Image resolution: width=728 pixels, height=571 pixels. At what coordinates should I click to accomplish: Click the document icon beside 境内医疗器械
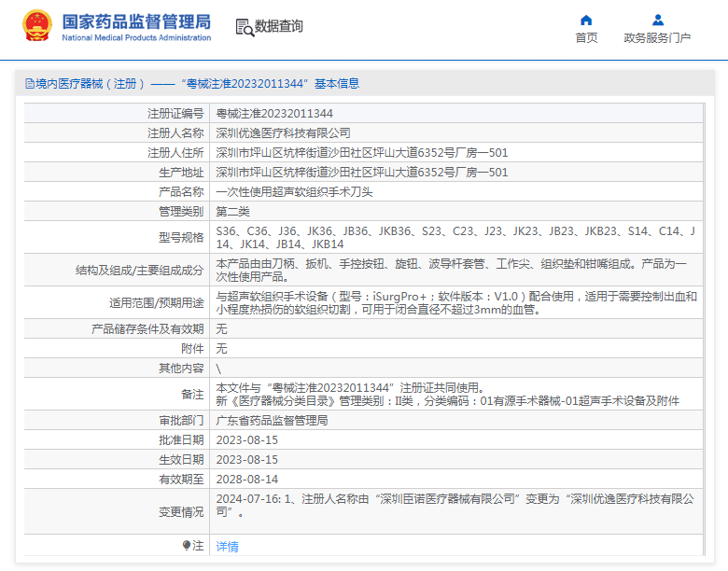(x=30, y=84)
